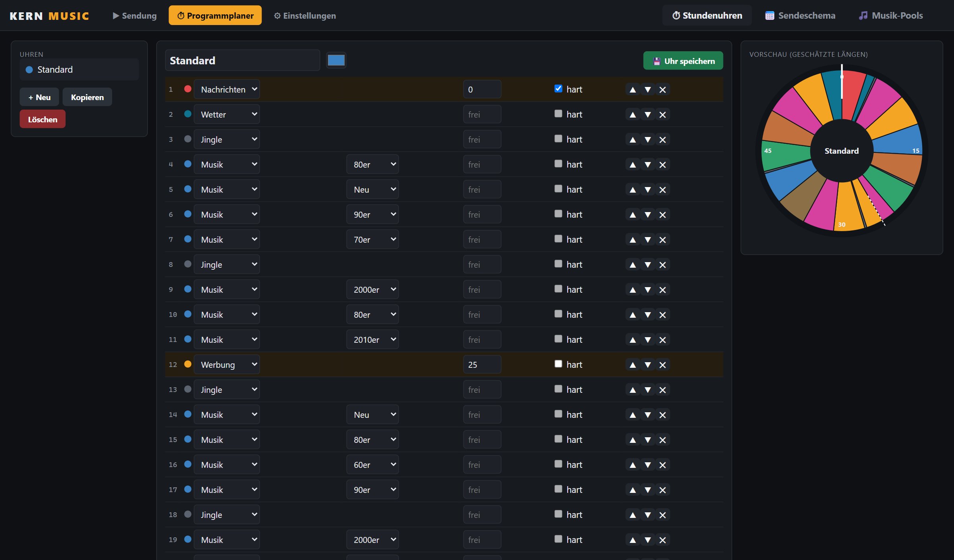Move row 3 Jingle up

[633, 139]
